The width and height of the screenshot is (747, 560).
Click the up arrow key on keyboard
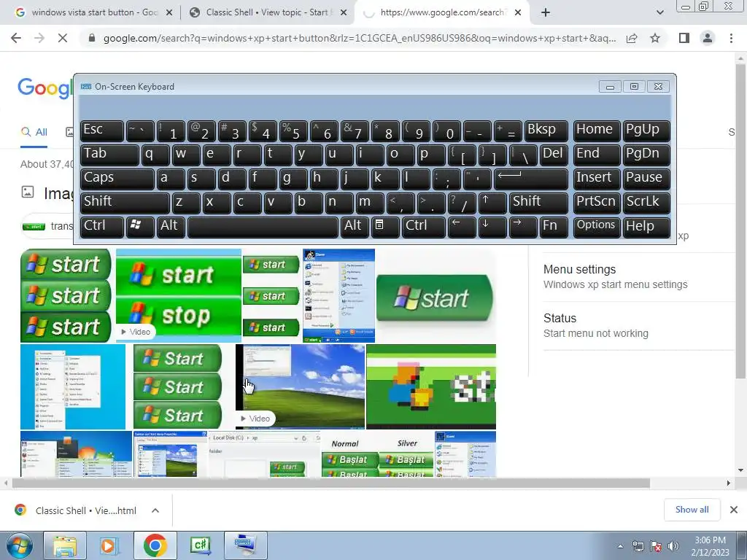point(491,203)
